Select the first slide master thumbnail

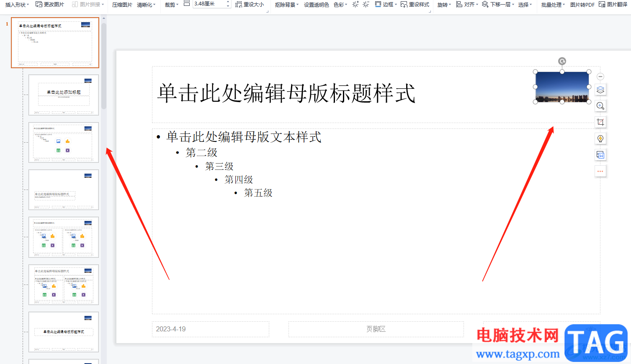[x=55, y=43]
